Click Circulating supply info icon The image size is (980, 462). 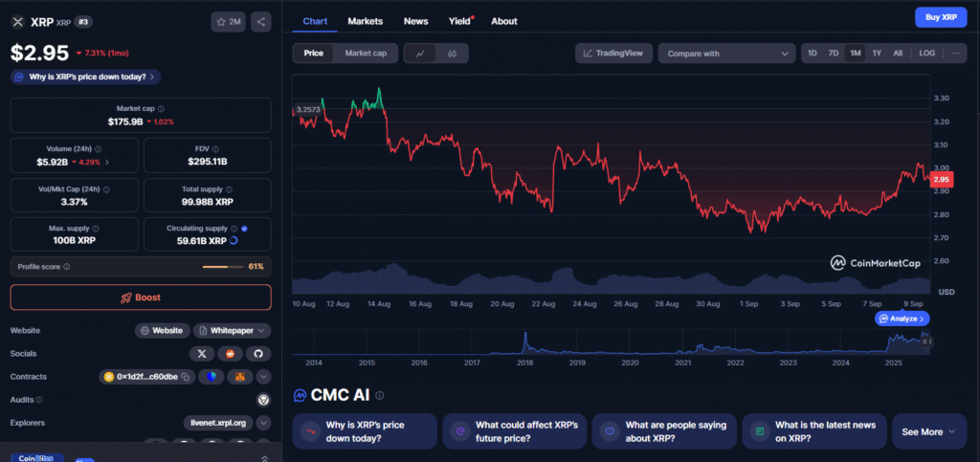[x=234, y=229]
